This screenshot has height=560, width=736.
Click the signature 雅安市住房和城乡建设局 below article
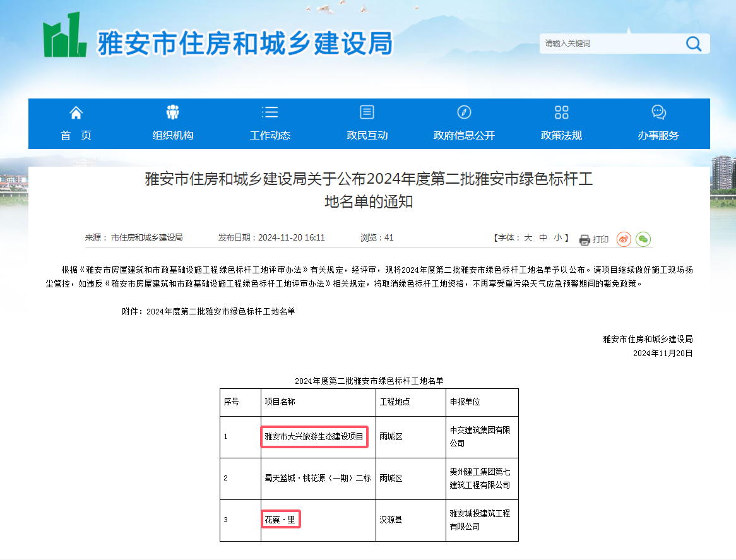pos(648,340)
